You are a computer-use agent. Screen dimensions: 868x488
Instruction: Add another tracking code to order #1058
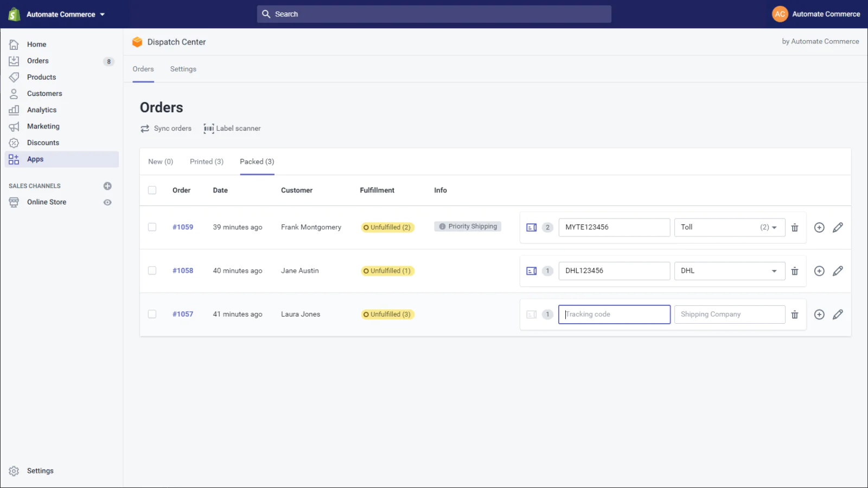point(819,271)
